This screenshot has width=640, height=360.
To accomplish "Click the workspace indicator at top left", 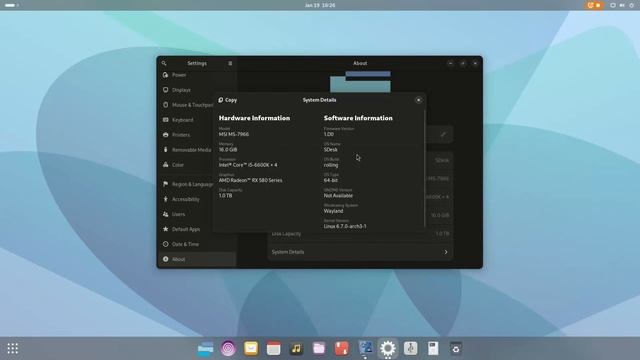I will click(x=11, y=5).
